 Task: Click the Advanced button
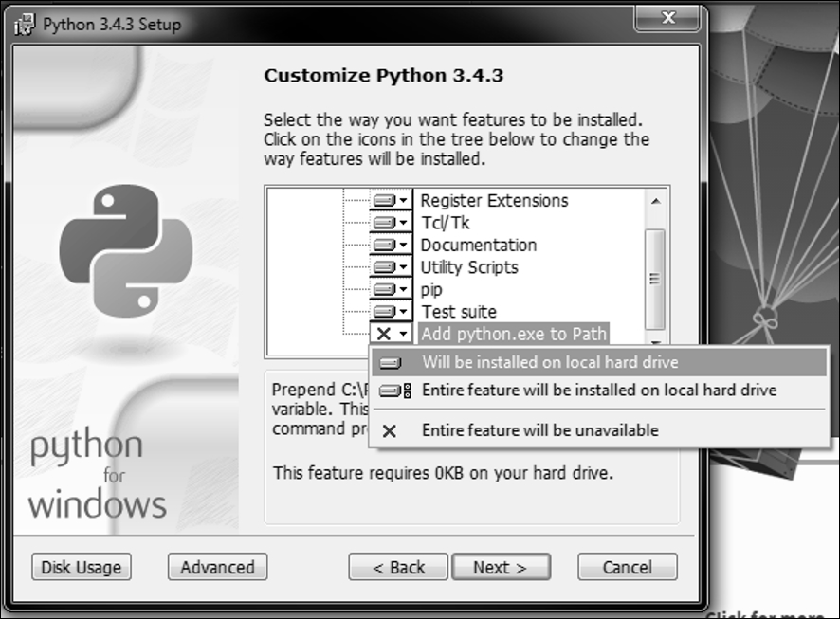[x=217, y=567]
